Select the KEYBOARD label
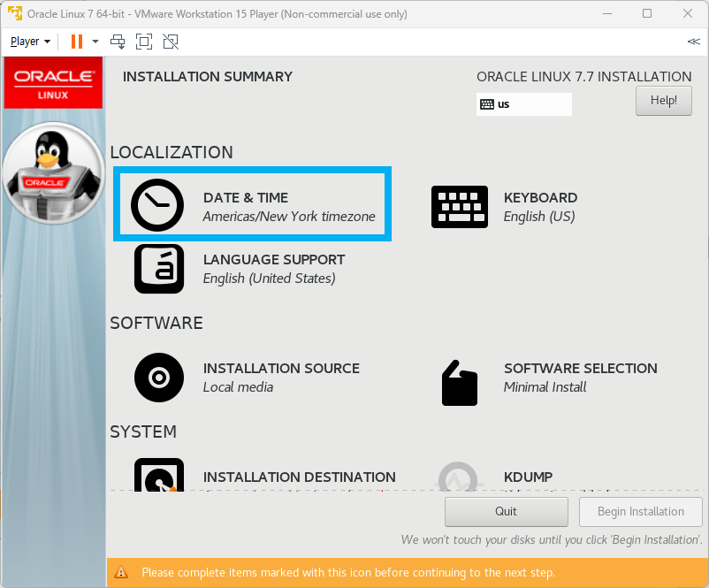This screenshot has width=709, height=588. click(x=540, y=198)
